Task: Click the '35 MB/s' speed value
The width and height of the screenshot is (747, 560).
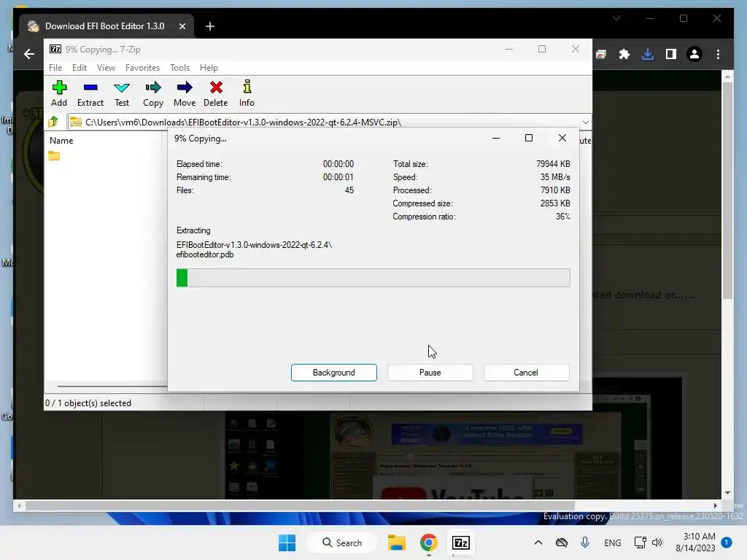Action: pyautogui.click(x=555, y=177)
